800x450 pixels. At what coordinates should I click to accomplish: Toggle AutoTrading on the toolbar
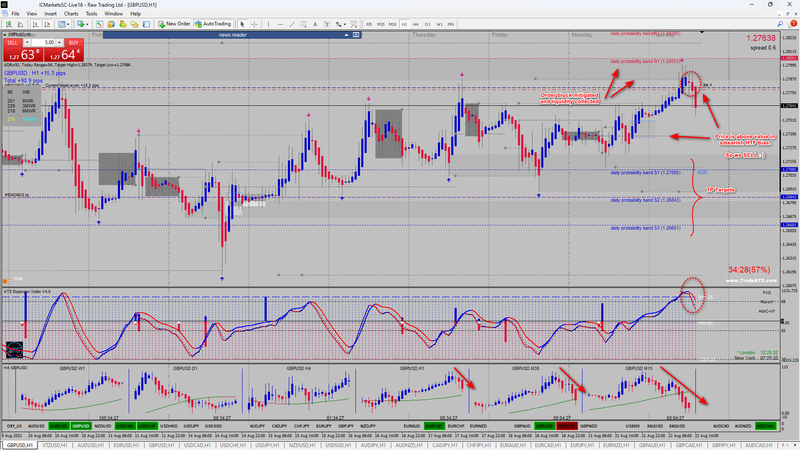tap(211, 22)
